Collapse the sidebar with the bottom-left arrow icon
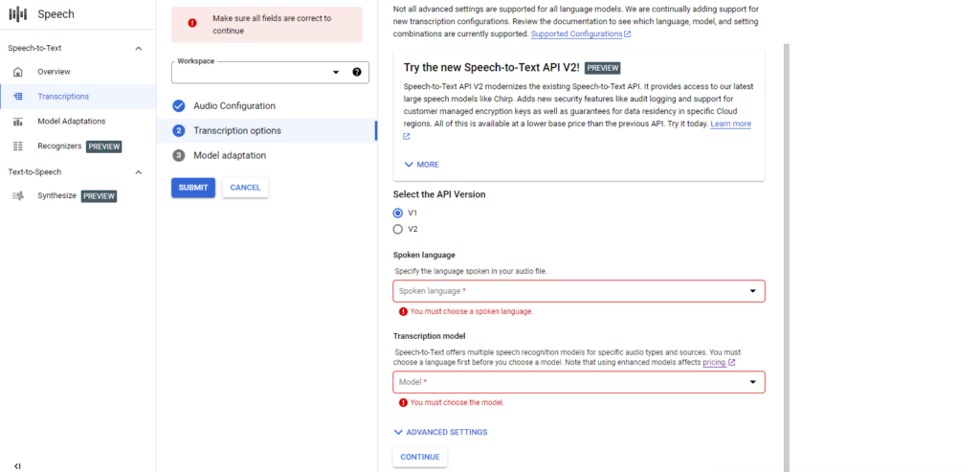Viewport: 980px width, 472px height. click(17, 465)
